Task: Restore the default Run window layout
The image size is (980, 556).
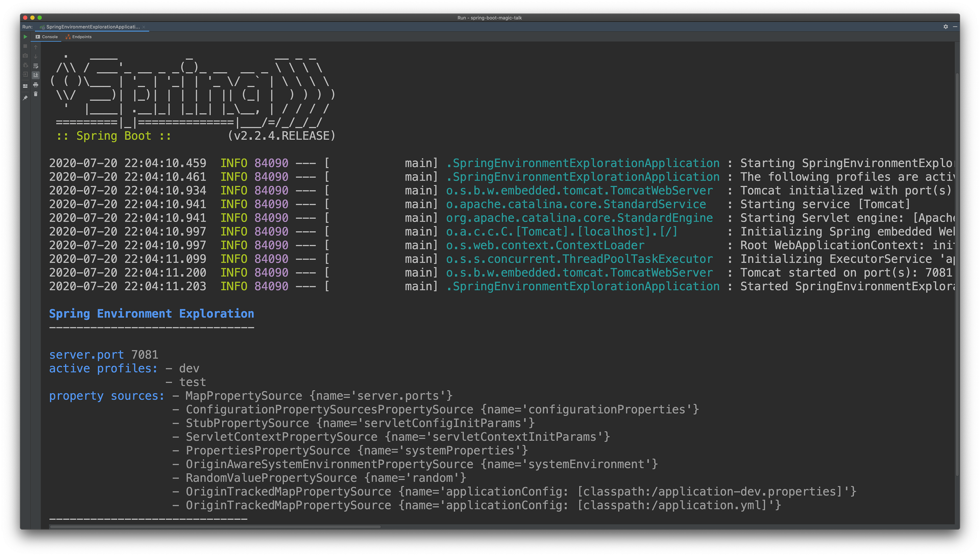Action: (25, 86)
